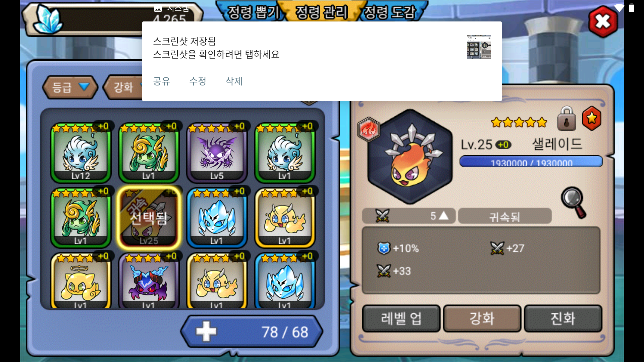This screenshot has width=644, height=362.
Task: Tap the 레벨 업 button
Action: (401, 318)
